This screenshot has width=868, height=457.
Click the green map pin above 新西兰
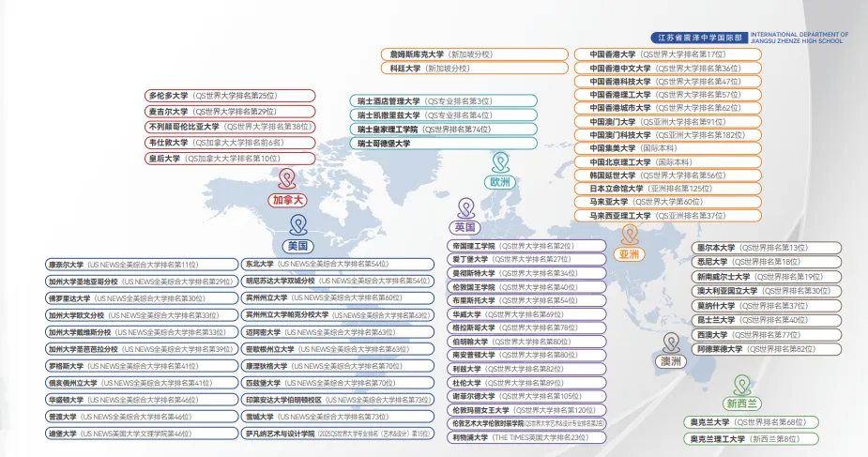(x=742, y=385)
